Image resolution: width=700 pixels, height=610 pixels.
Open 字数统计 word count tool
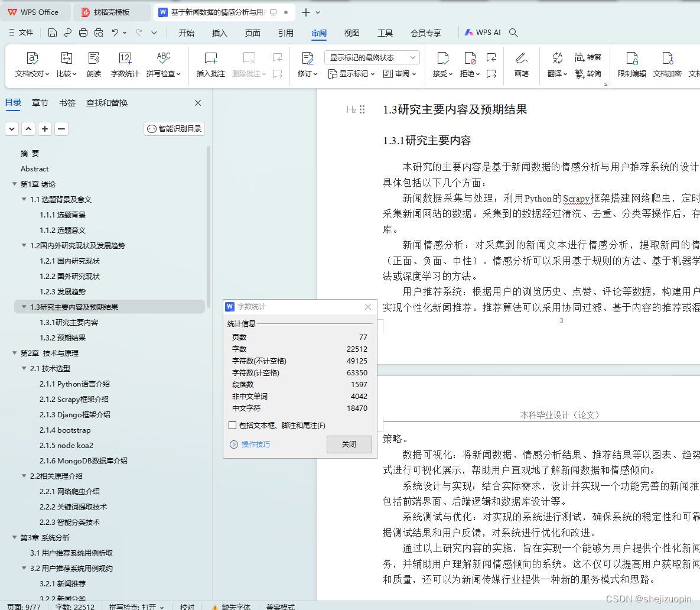coord(125,65)
